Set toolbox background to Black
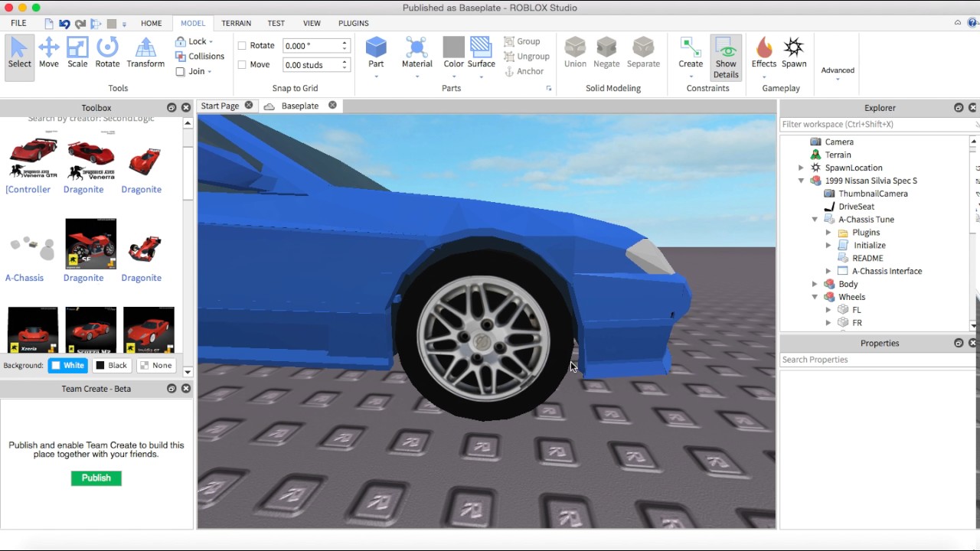Screen dimensions: 980x551 [x=111, y=365]
